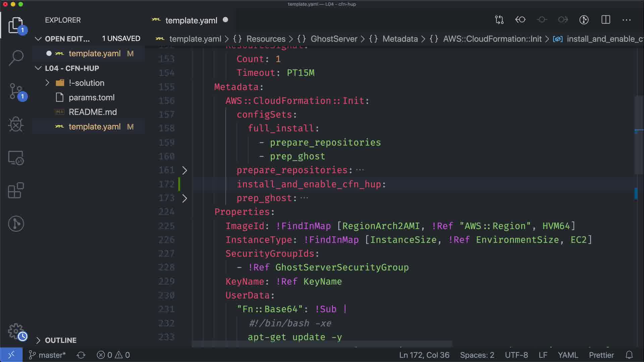Image resolution: width=644 pixels, height=362 pixels.
Task: Open the Run and Debug view
Action: [16, 124]
